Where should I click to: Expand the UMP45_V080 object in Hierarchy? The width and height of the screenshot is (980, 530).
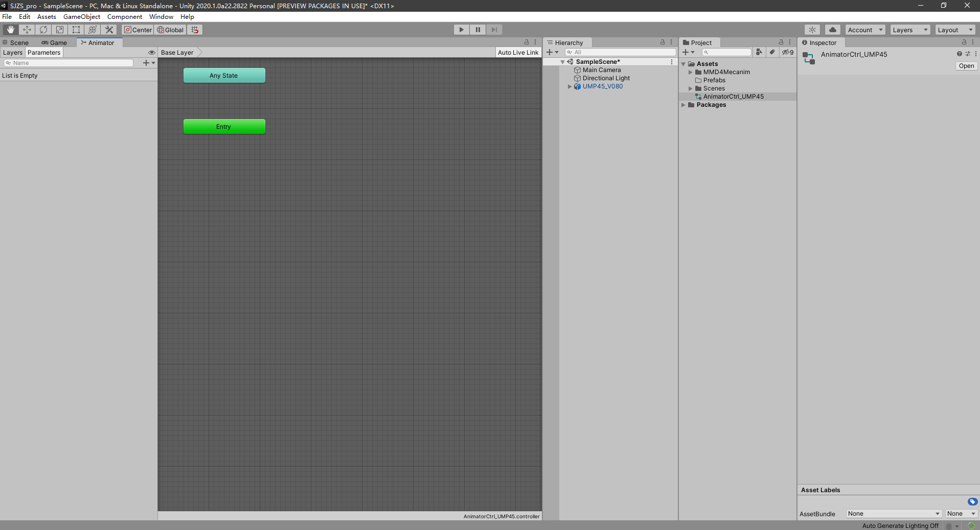[569, 86]
